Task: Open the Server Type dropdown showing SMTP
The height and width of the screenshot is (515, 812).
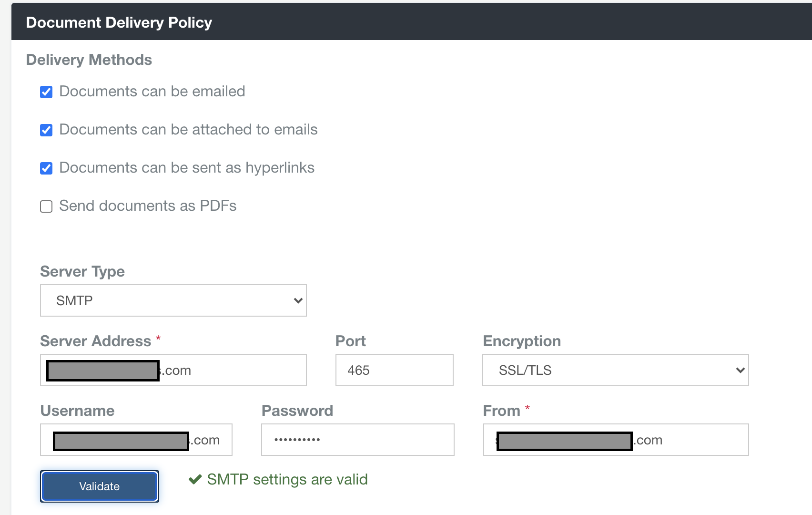Action: pos(173,300)
